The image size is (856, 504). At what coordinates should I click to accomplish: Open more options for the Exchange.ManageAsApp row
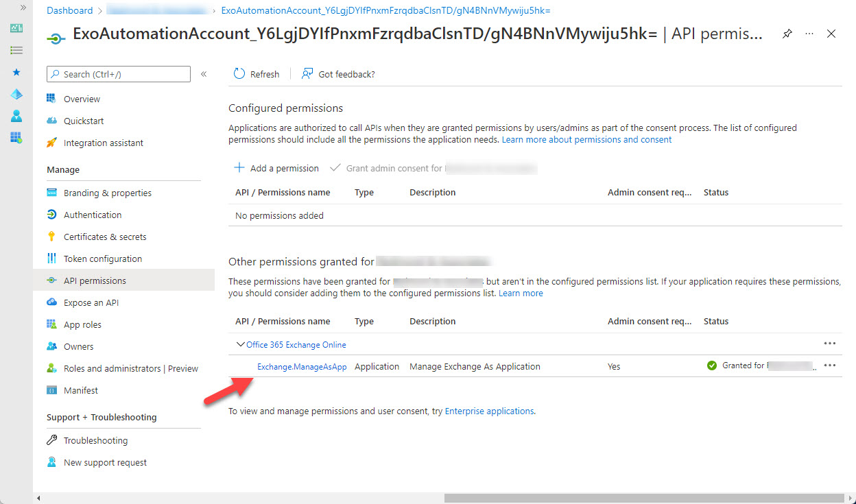(x=830, y=365)
